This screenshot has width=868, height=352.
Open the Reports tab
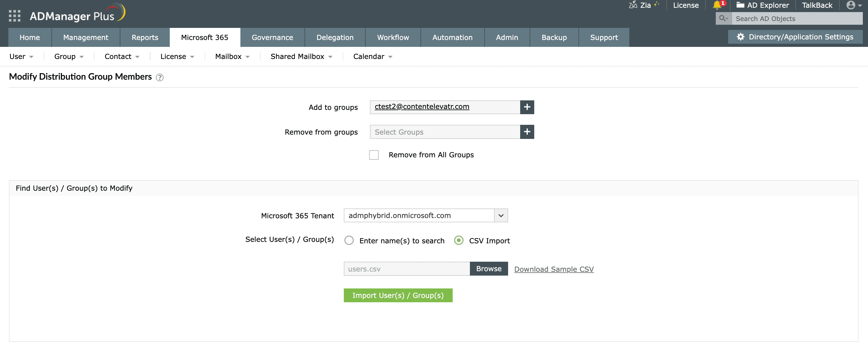click(145, 37)
